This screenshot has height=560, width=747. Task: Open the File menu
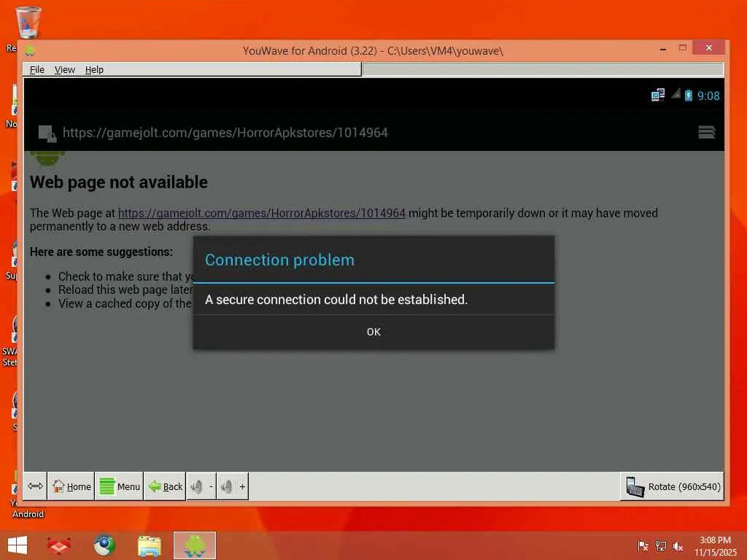pos(36,69)
